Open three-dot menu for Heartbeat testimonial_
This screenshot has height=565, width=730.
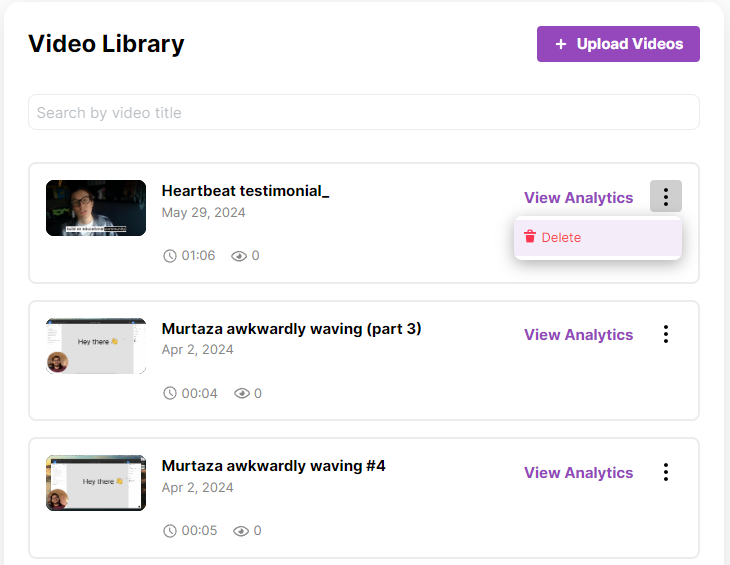(x=666, y=196)
